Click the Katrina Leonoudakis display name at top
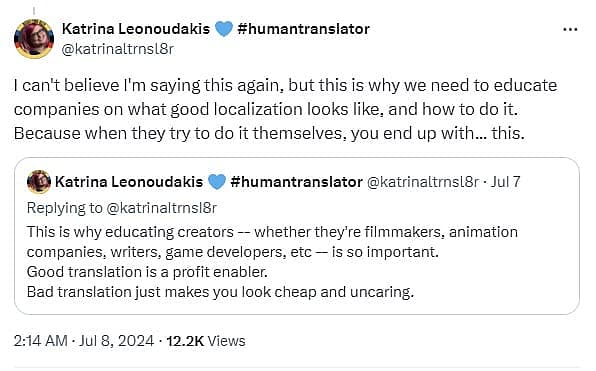This screenshot has height=371, width=596. pyautogui.click(x=136, y=29)
